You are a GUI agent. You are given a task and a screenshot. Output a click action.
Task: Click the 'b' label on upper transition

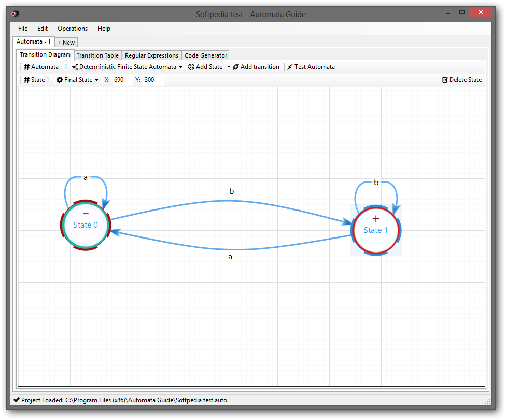pos(231,191)
